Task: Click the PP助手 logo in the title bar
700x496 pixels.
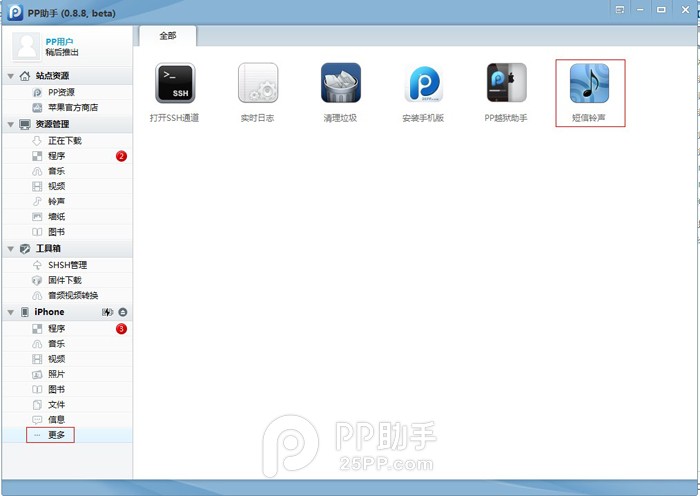Action: point(15,13)
